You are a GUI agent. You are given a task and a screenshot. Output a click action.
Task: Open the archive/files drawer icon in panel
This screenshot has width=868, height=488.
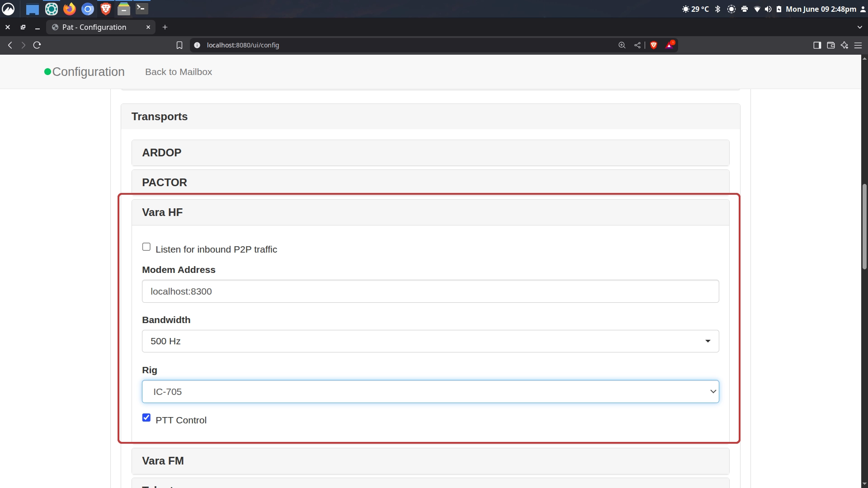pyautogui.click(x=123, y=9)
